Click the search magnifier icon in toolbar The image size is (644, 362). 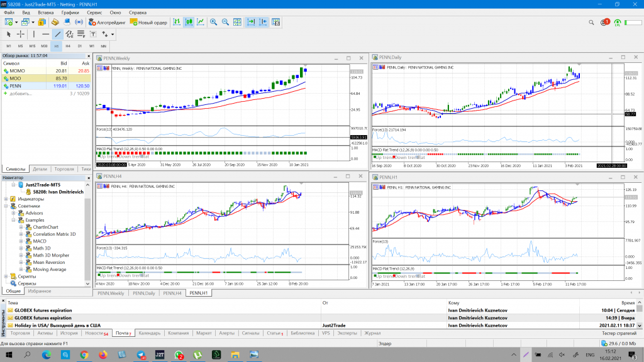click(x=591, y=23)
